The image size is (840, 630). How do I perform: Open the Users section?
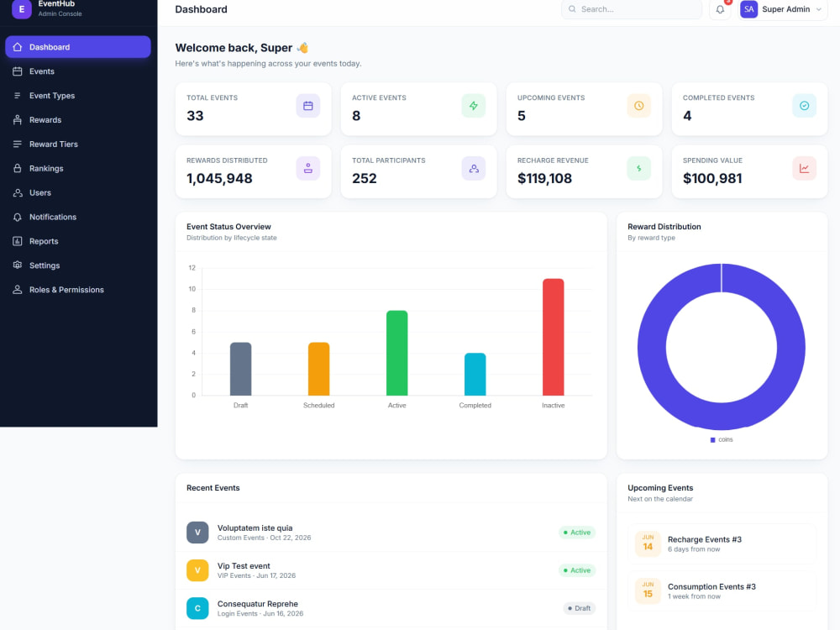pyautogui.click(x=78, y=193)
